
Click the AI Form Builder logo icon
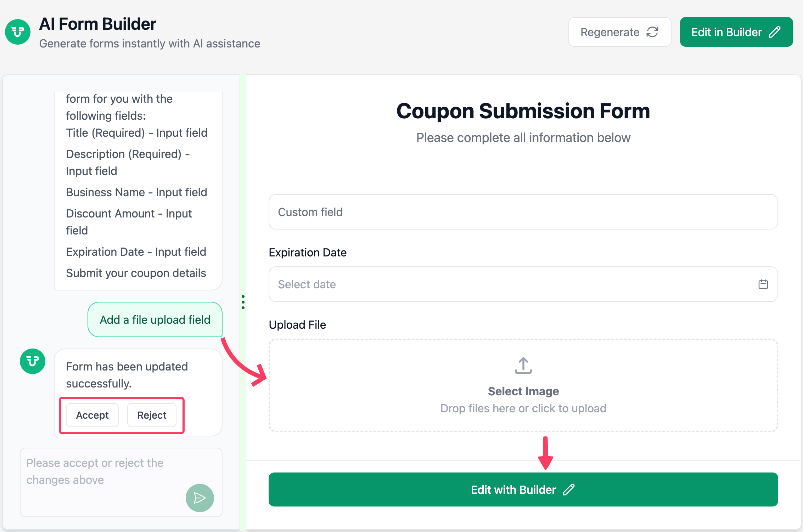click(17, 32)
